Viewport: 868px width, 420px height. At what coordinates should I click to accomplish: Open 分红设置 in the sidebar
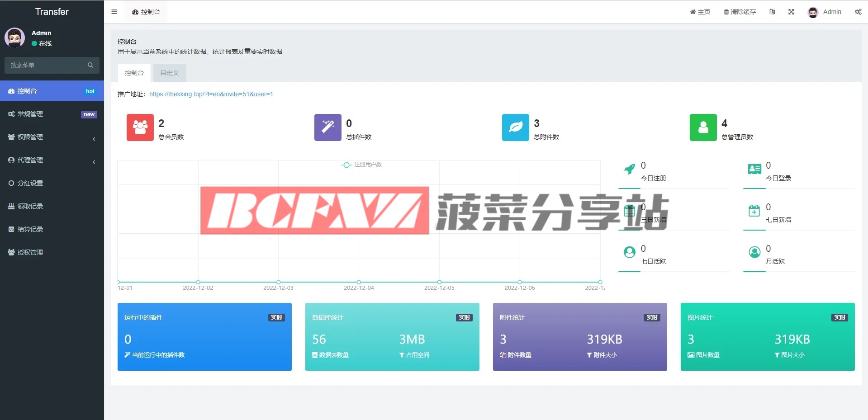(30, 183)
